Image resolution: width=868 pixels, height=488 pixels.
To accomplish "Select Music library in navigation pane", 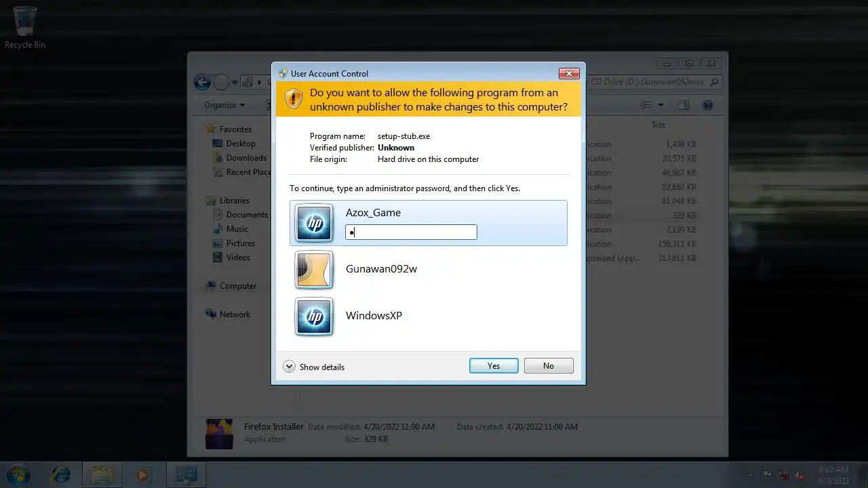I will (x=237, y=229).
